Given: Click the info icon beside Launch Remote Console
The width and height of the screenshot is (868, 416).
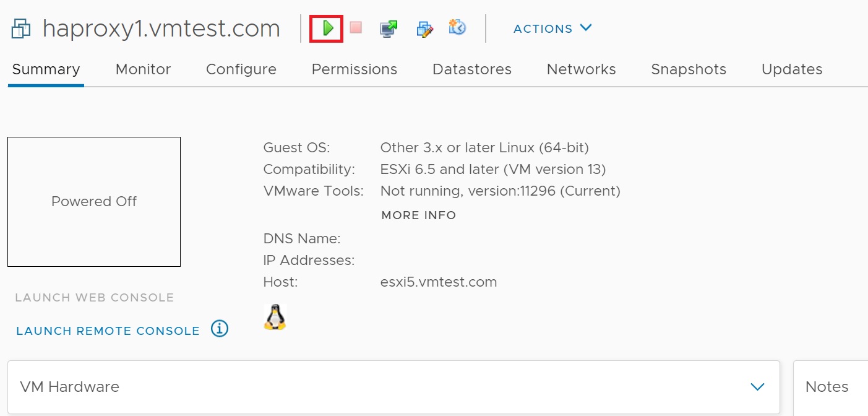Looking at the screenshot, I should coord(220,329).
